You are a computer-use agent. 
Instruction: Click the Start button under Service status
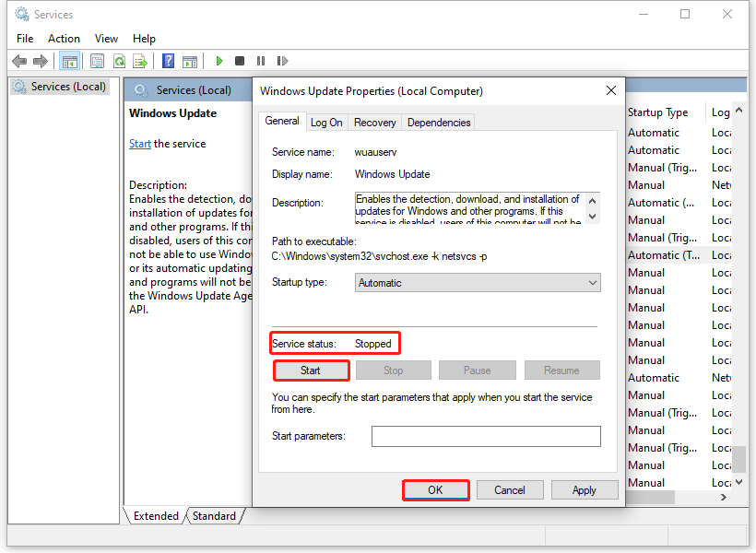311,371
